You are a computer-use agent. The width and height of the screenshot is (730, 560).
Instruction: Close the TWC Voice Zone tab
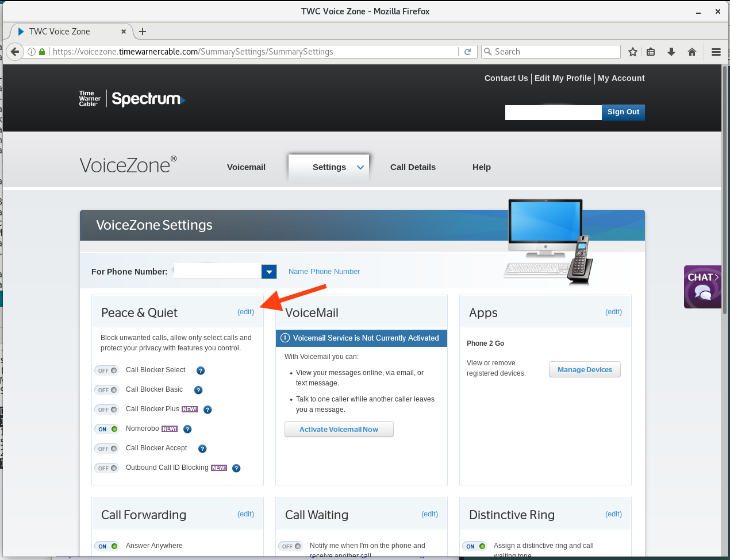[124, 32]
